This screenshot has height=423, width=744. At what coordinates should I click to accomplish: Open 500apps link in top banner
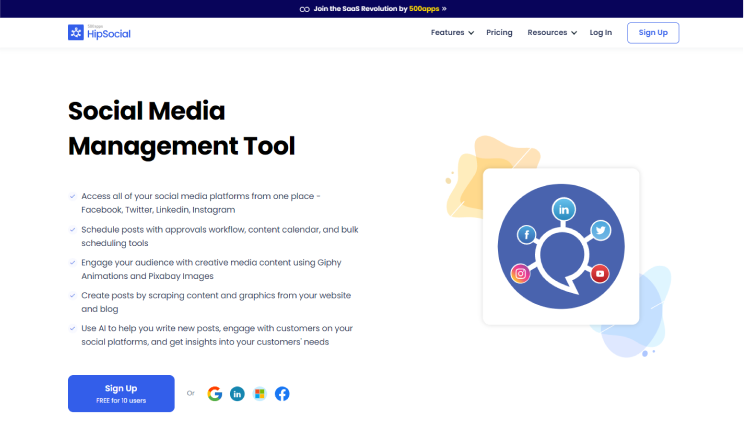click(x=424, y=9)
